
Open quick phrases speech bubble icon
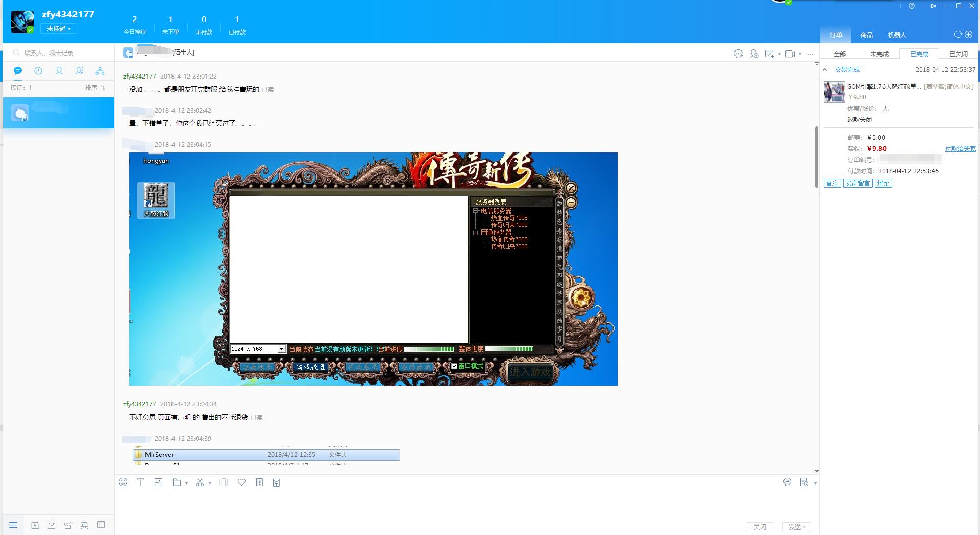point(787,482)
